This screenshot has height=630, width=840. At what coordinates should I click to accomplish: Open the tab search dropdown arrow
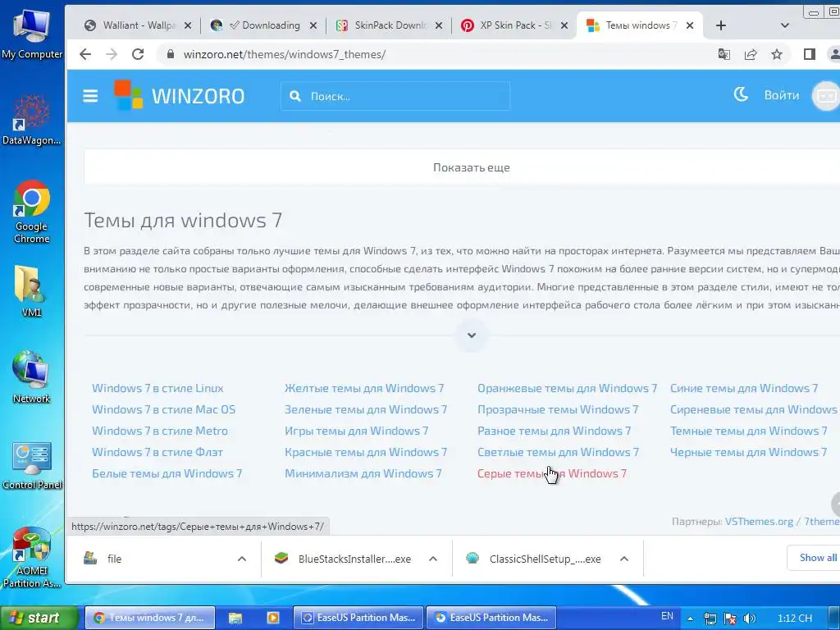point(784,25)
